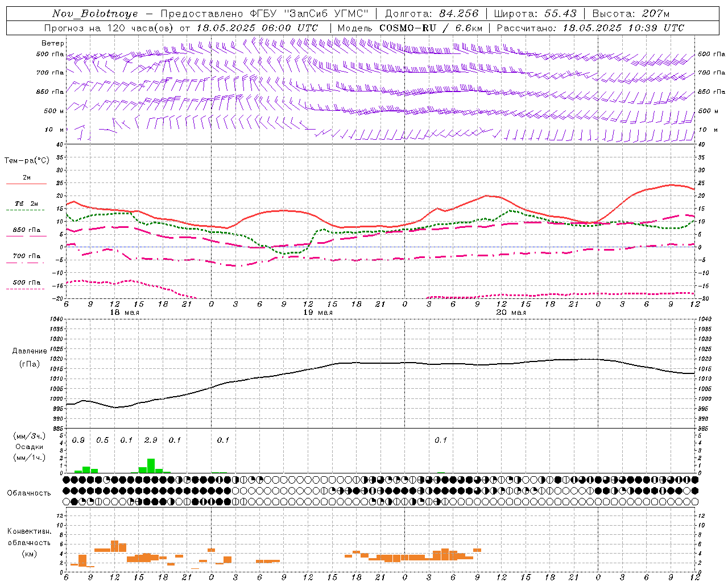Click the solid red line sample under 2м
Viewport: 728px width, 582px height.
26,184
